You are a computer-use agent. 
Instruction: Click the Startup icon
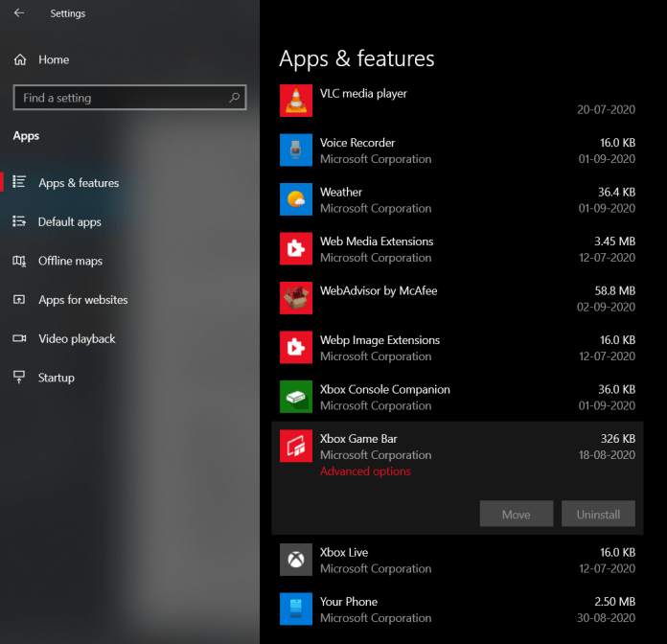(19, 377)
